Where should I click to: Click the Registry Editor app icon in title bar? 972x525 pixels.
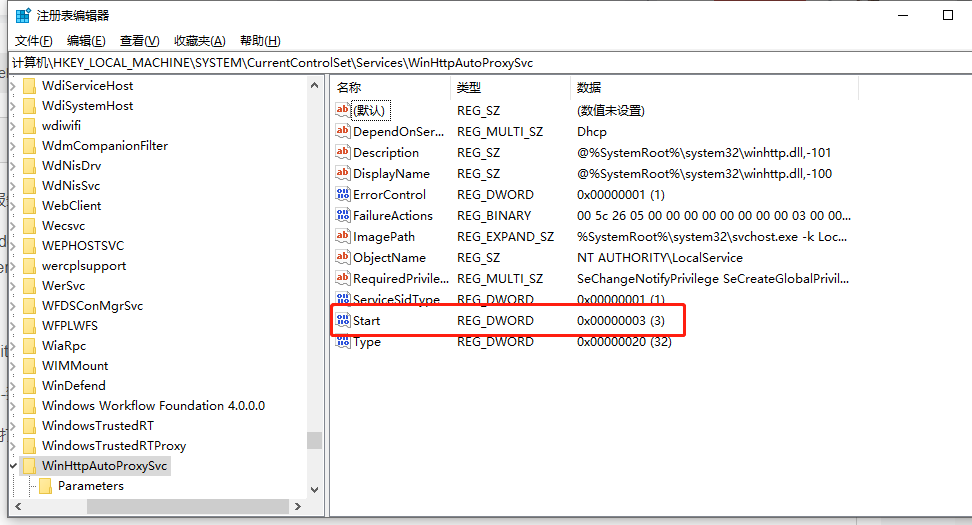pos(23,15)
